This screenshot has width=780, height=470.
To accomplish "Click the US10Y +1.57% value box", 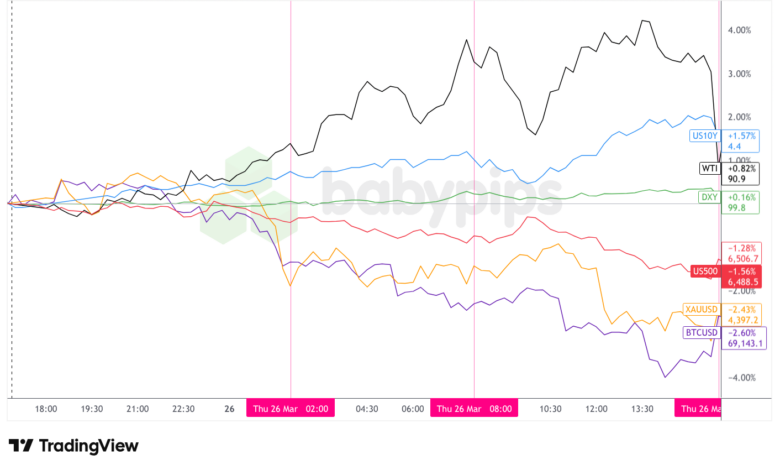I will pos(740,140).
